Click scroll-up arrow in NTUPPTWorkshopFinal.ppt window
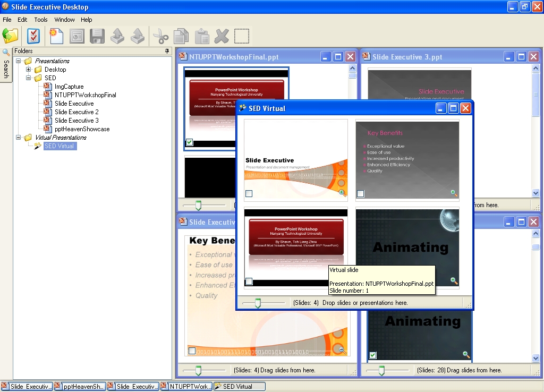The width and height of the screenshot is (544, 392). (353, 68)
